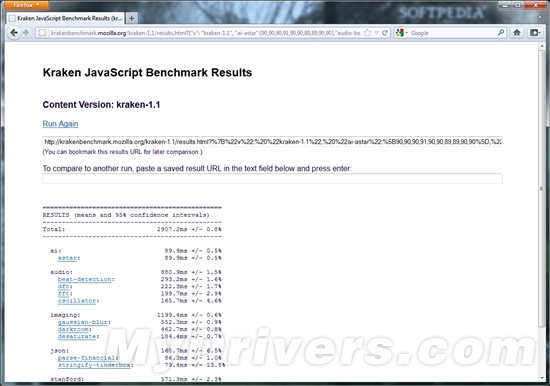
Task: Open the beat-detection test link
Action: [85, 279]
